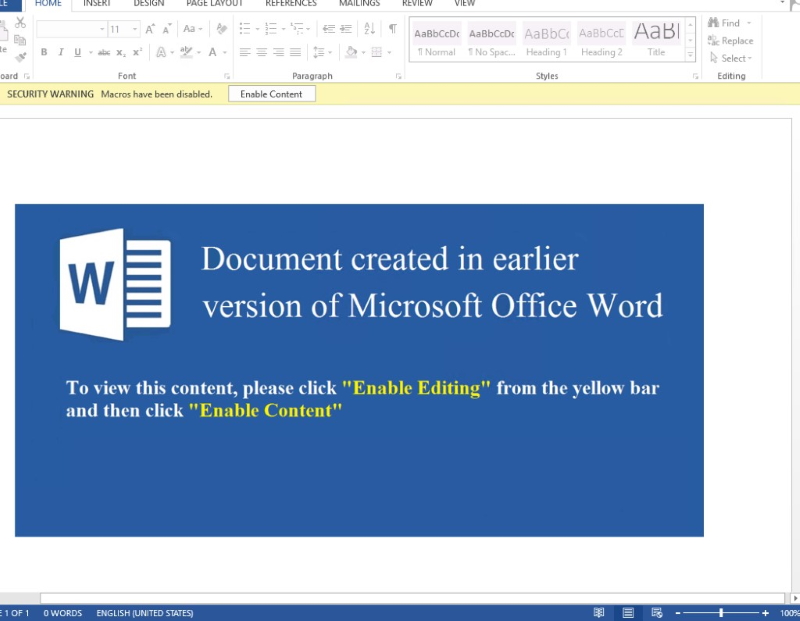Toggle Italic formatting in Font group
The height and width of the screenshot is (621, 800).
point(61,52)
